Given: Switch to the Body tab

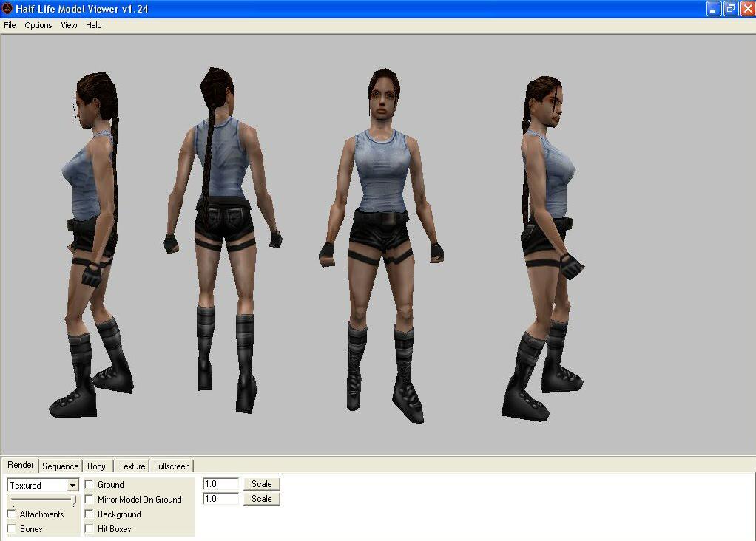Looking at the screenshot, I should point(96,466).
